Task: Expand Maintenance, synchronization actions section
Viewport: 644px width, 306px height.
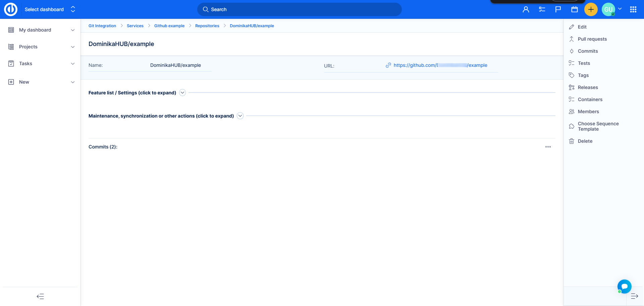Action: tap(240, 116)
